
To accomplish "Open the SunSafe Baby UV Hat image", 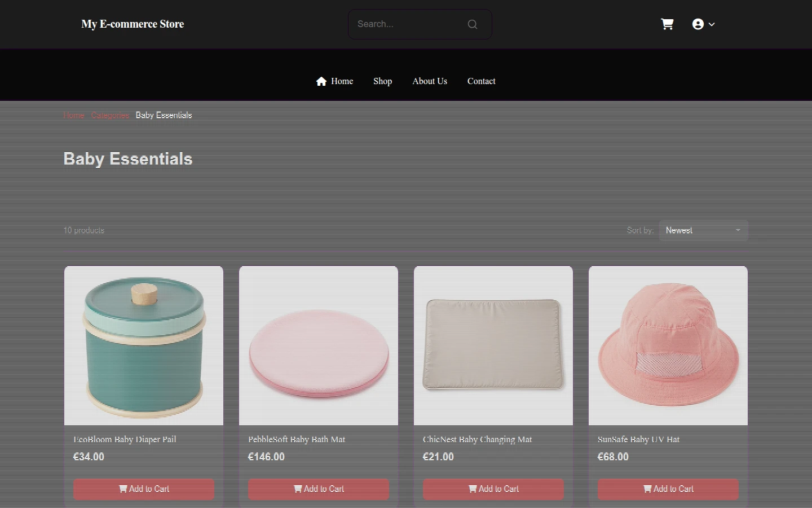I will pos(668,345).
